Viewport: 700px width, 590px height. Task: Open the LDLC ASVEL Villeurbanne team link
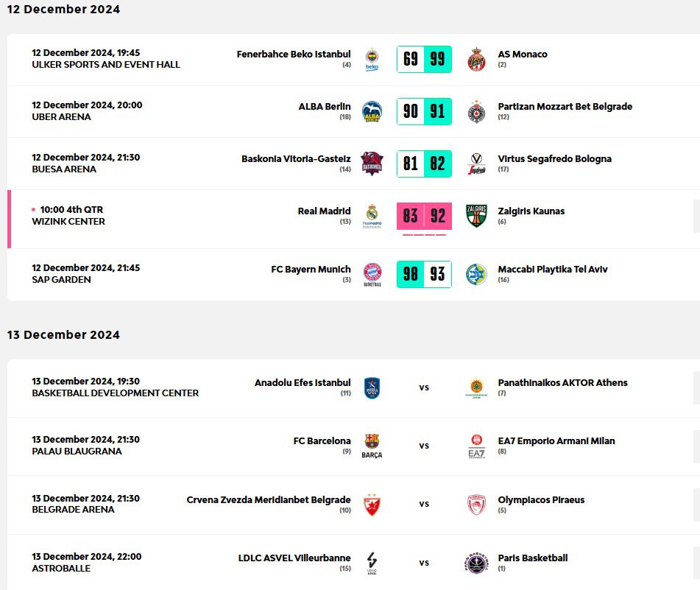click(x=294, y=558)
